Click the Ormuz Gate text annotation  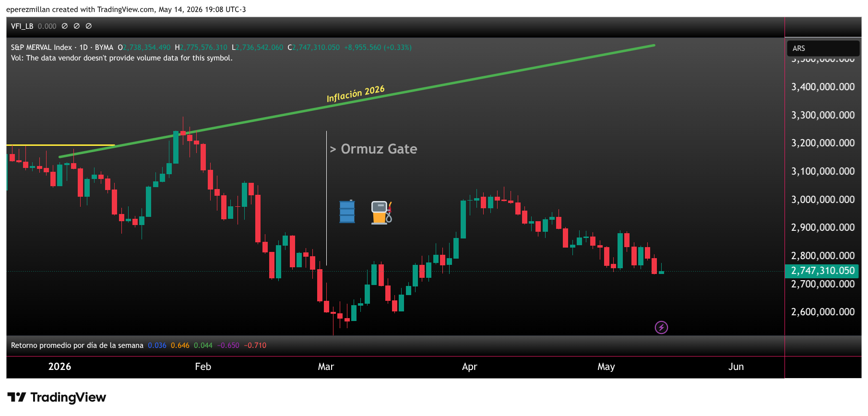point(374,149)
